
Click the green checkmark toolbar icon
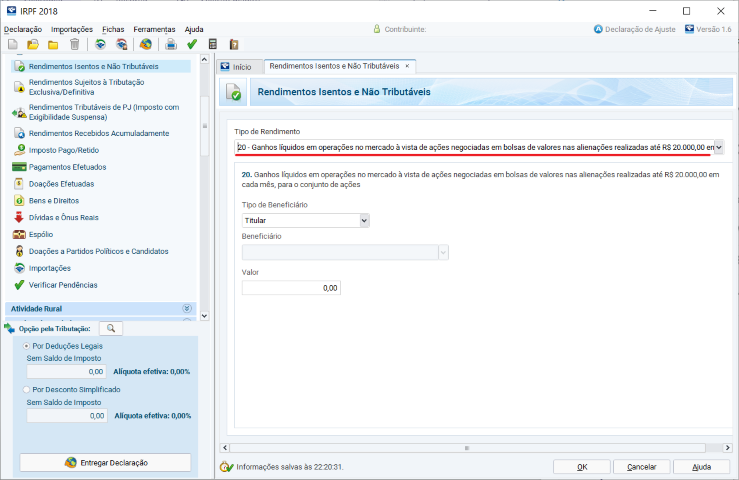point(192,44)
